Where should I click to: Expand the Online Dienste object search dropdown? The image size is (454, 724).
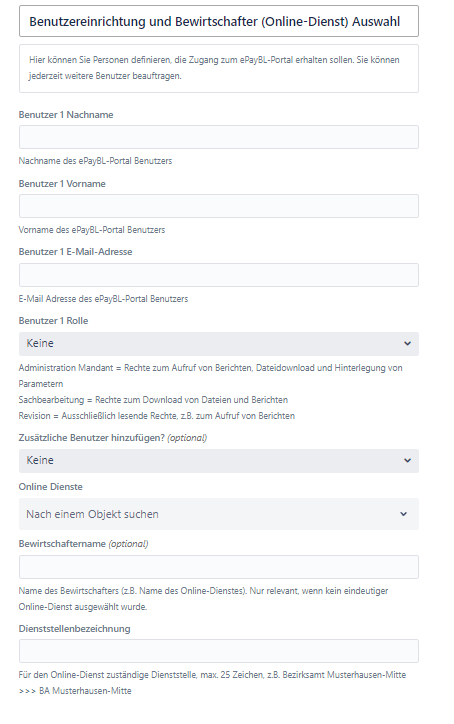click(x=218, y=514)
